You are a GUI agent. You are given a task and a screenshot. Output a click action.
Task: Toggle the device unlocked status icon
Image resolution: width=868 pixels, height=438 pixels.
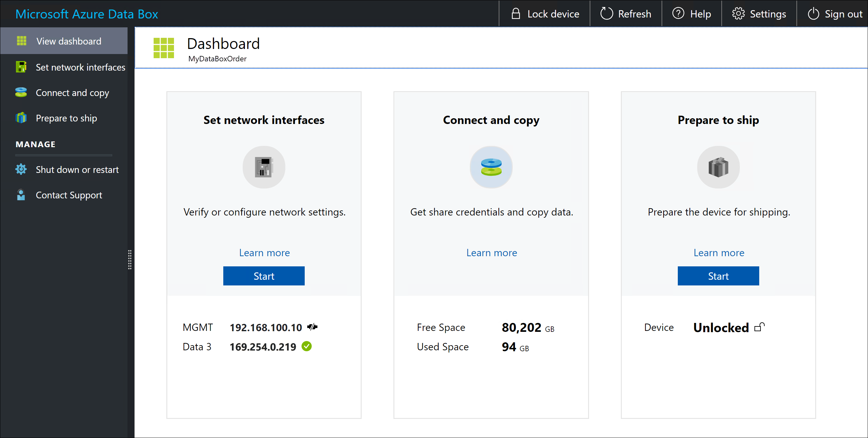(x=761, y=327)
